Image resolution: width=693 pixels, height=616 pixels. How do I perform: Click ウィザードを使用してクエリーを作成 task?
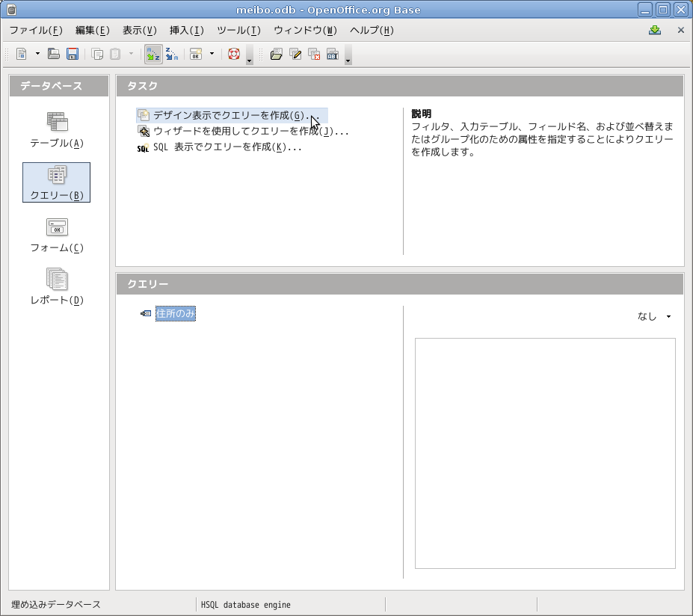pyautogui.click(x=250, y=132)
